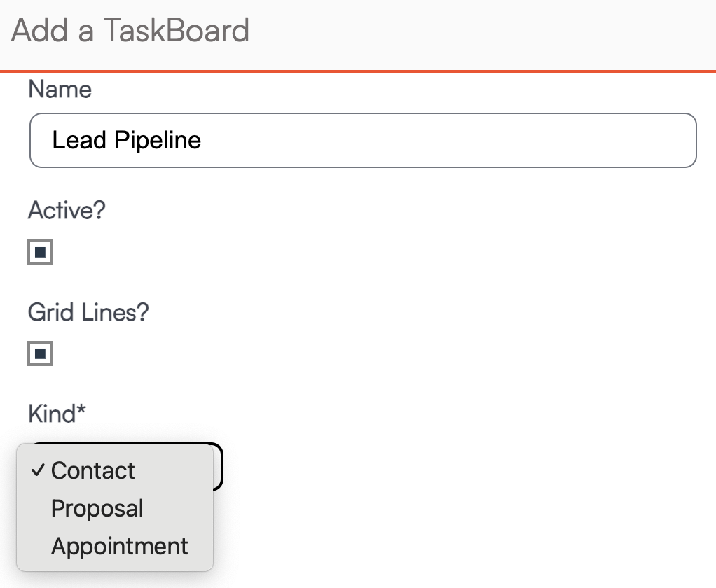716x588 pixels.
Task: Select Contact from the Kind list
Action: pyautogui.click(x=93, y=470)
